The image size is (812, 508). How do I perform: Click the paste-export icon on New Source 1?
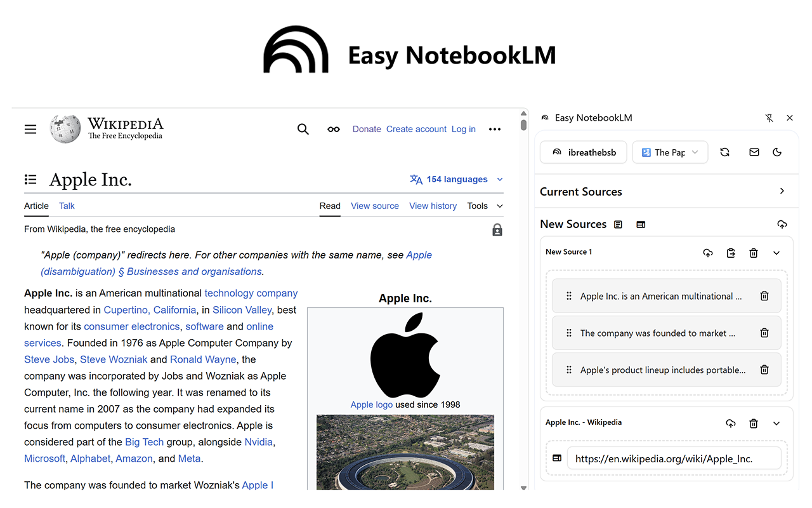click(x=731, y=253)
